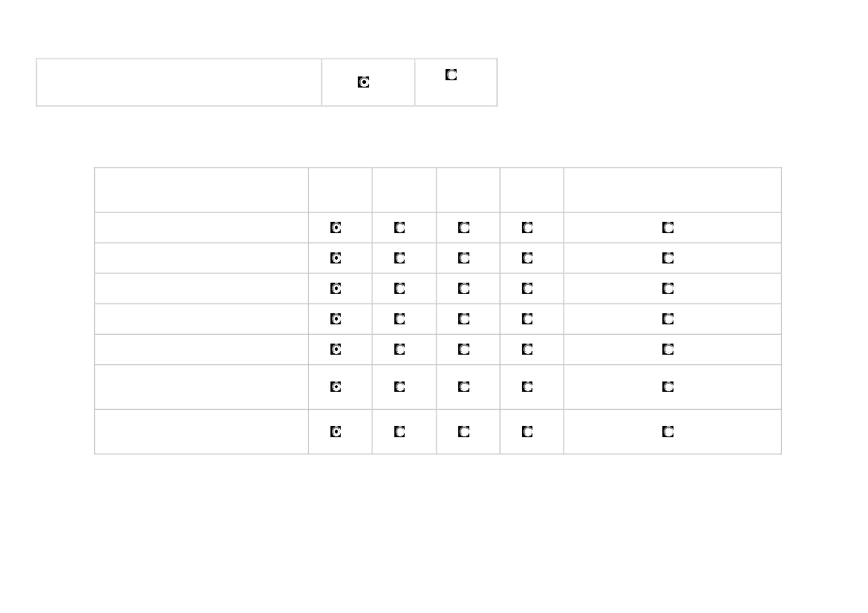Select last-column radio in first grid row
868x613 pixels.
pyautogui.click(x=668, y=228)
